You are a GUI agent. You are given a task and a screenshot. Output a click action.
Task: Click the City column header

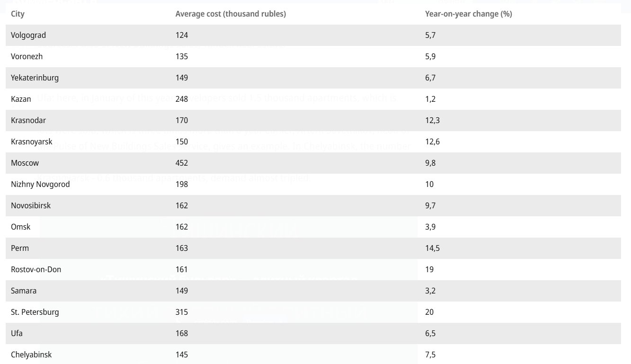[x=18, y=14]
